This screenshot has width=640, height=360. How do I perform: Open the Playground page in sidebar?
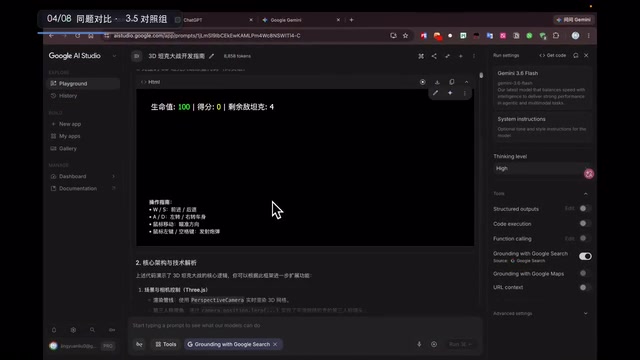[84, 83]
